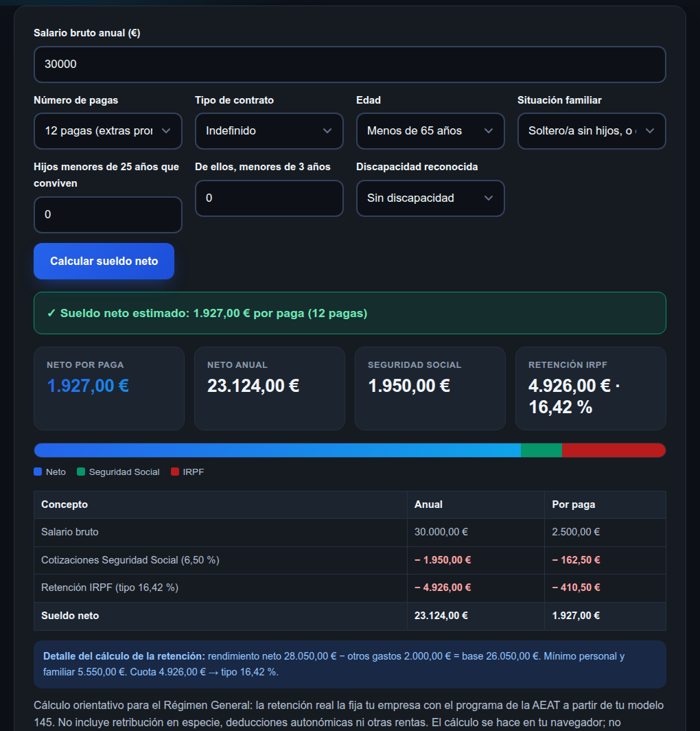
Task: Click the green Seguridad Social bar segment
Action: (x=541, y=450)
